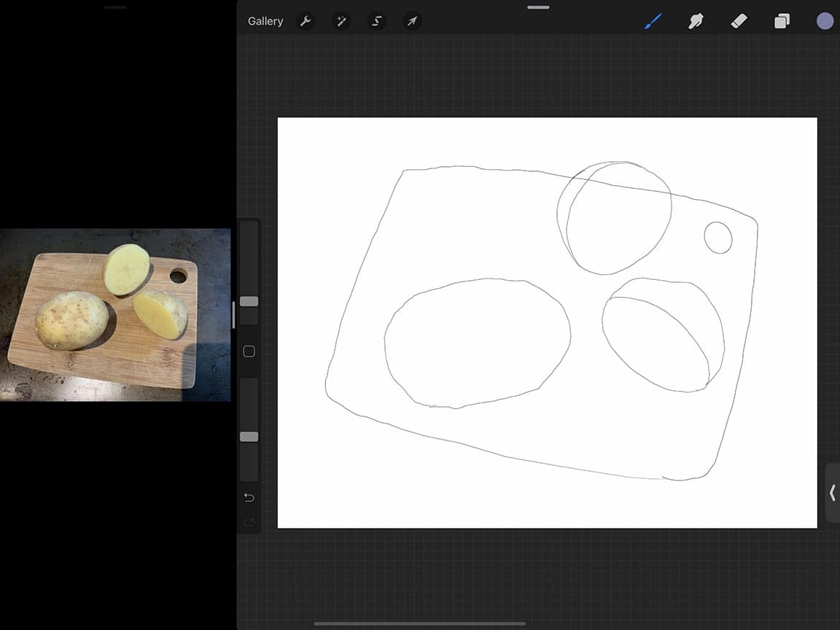This screenshot has height=630, width=840.
Task: Open the Actions menu with the wrench icon
Action: pyautogui.click(x=306, y=21)
